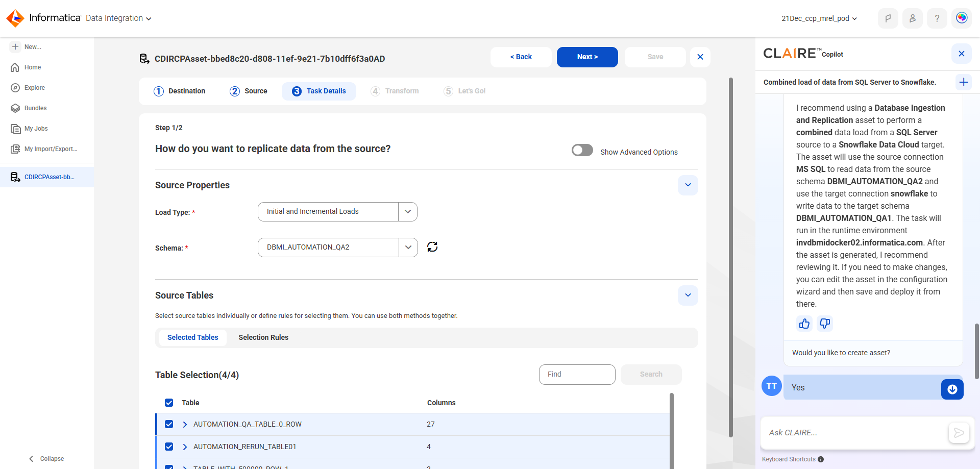The image size is (980, 469).
Task: Select the CDIRCPAsset-bb... sidebar item
Action: 47,177
